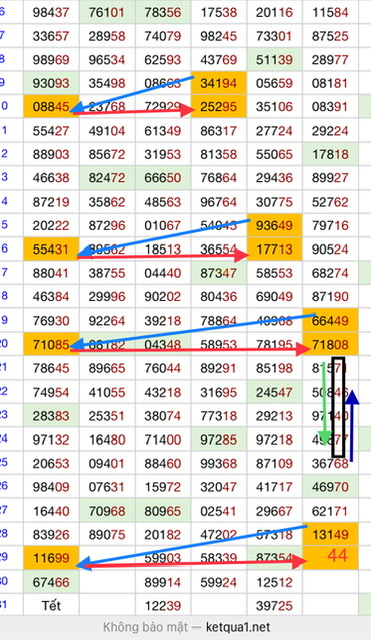Viewport: 371px width, 640px height.
Task: Click the ketqua1.net address in the bar
Action: click(238, 627)
